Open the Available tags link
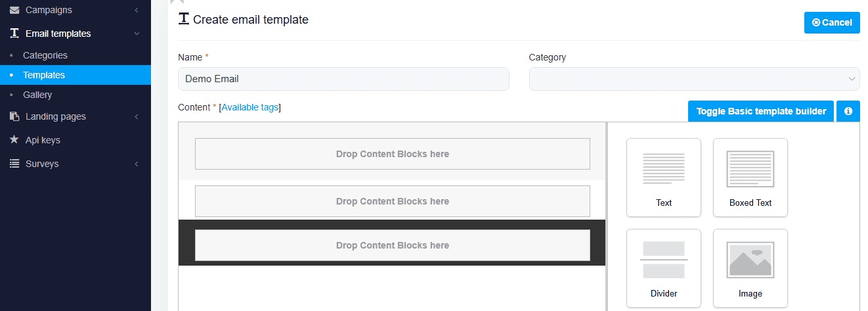The image size is (868, 311). (x=250, y=107)
